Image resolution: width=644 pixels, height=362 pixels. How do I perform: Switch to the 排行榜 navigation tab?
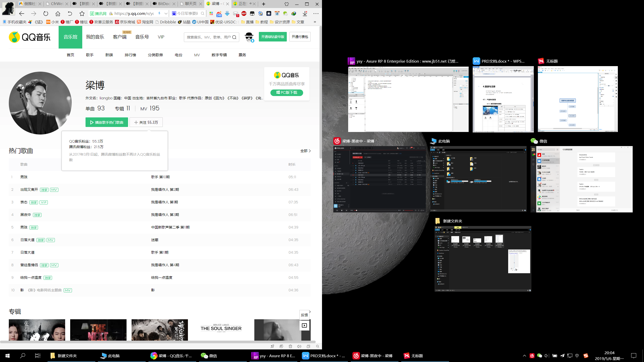point(130,55)
